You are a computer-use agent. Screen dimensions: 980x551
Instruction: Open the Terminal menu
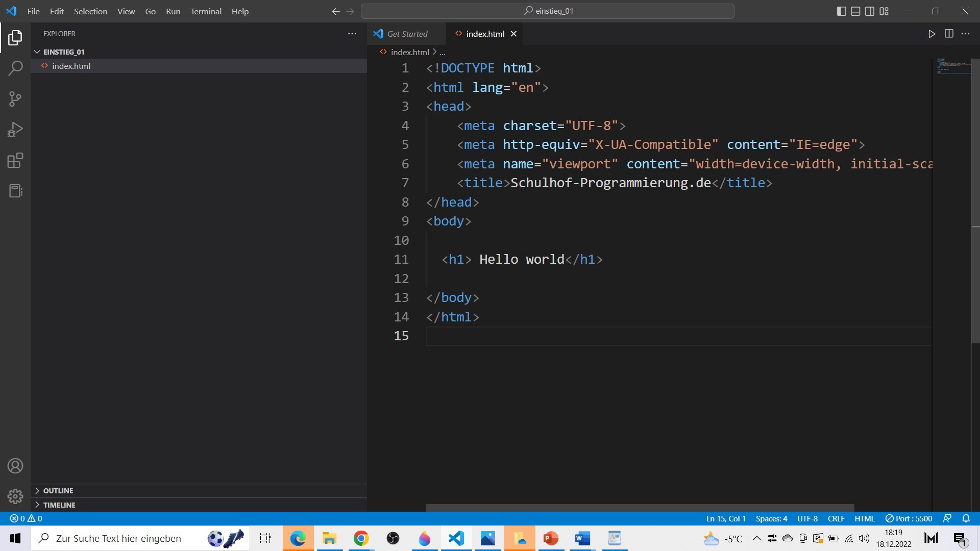[x=206, y=11]
